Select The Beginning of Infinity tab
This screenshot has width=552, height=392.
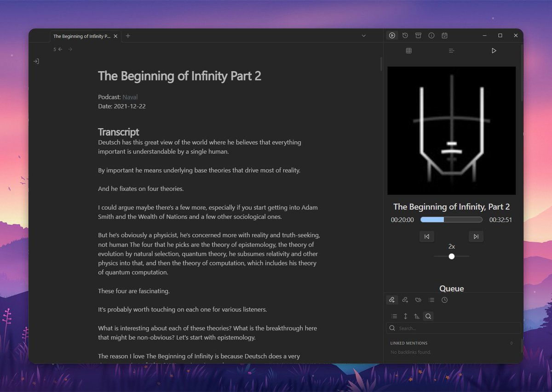[x=82, y=36]
